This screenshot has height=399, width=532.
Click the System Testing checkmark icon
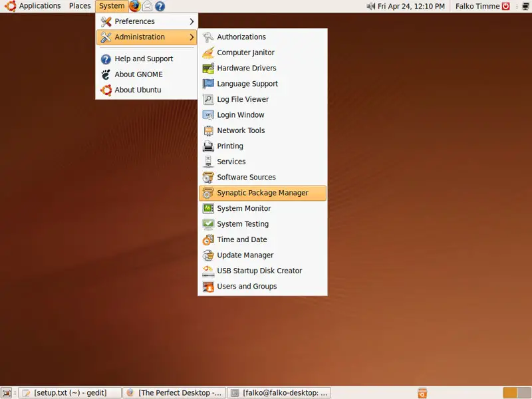point(208,224)
